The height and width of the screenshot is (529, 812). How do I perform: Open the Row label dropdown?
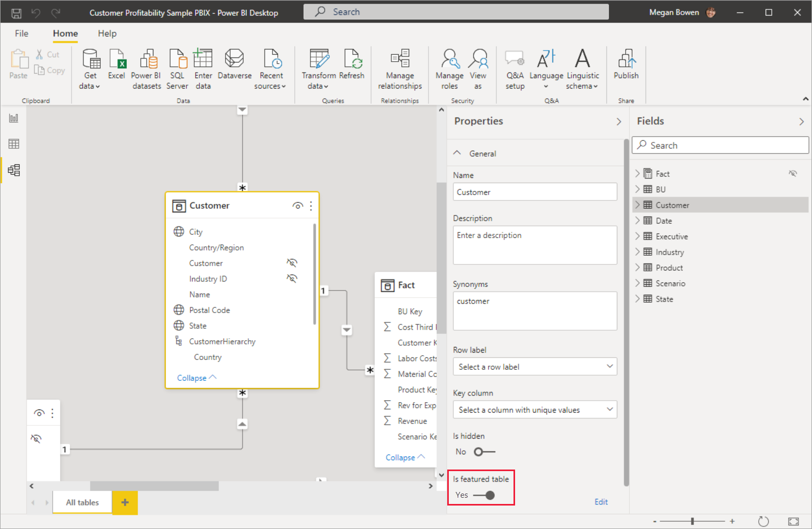tap(534, 366)
